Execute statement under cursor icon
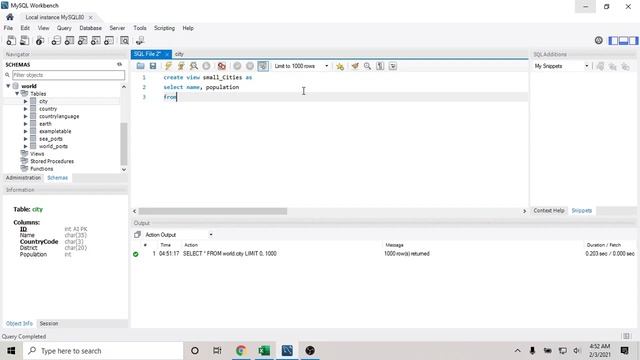This screenshot has width=640, height=360. click(x=181, y=66)
